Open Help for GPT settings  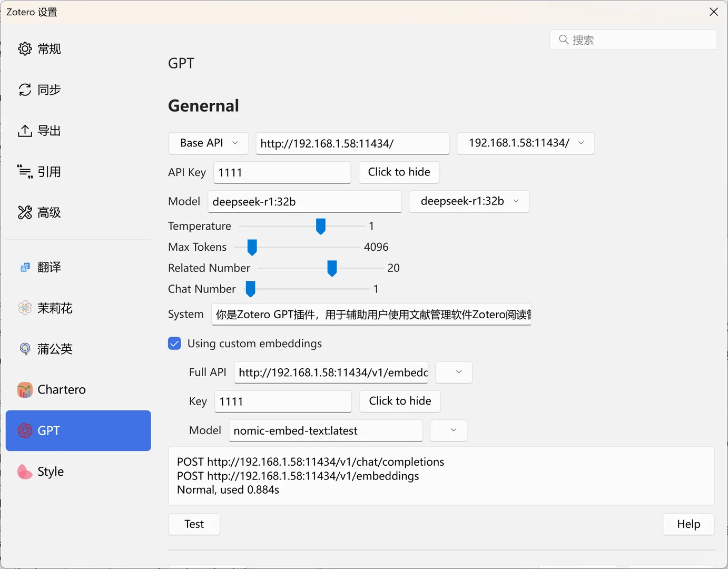pos(689,524)
